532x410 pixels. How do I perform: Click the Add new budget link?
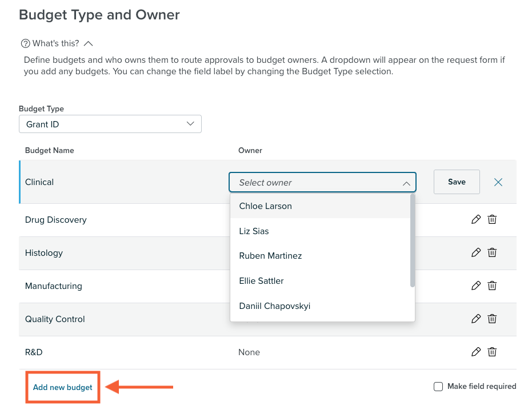[62, 387]
